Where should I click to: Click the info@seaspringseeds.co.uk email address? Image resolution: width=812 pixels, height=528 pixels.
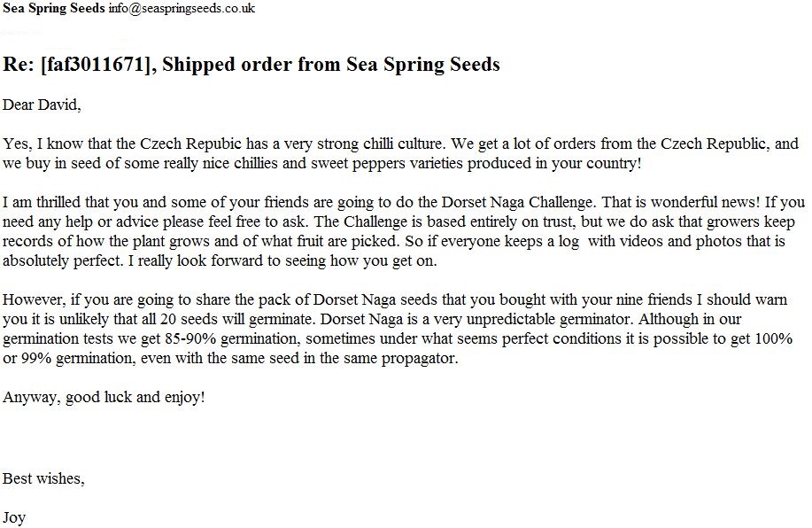(x=182, y=8)
